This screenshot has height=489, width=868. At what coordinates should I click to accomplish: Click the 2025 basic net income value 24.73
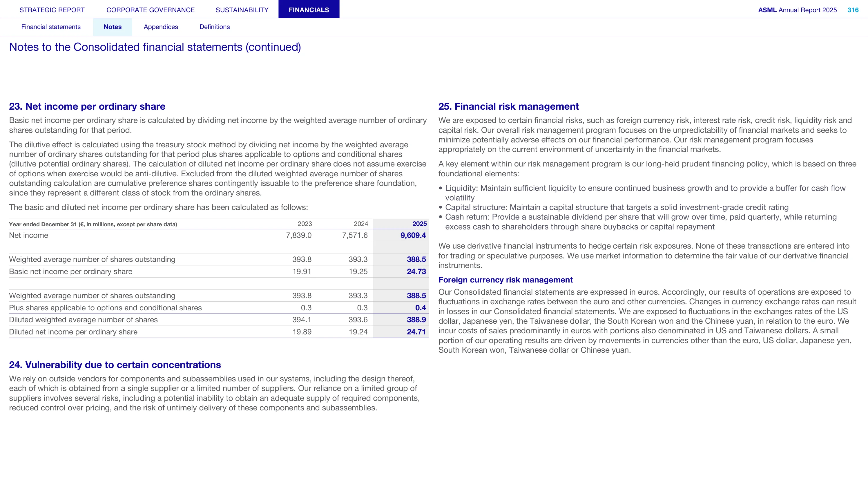click(x=416, y=272)
